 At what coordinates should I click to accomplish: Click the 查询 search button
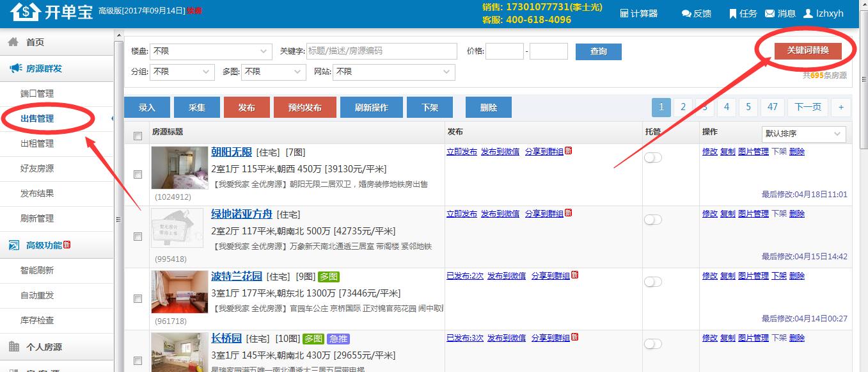pos(599,51)
